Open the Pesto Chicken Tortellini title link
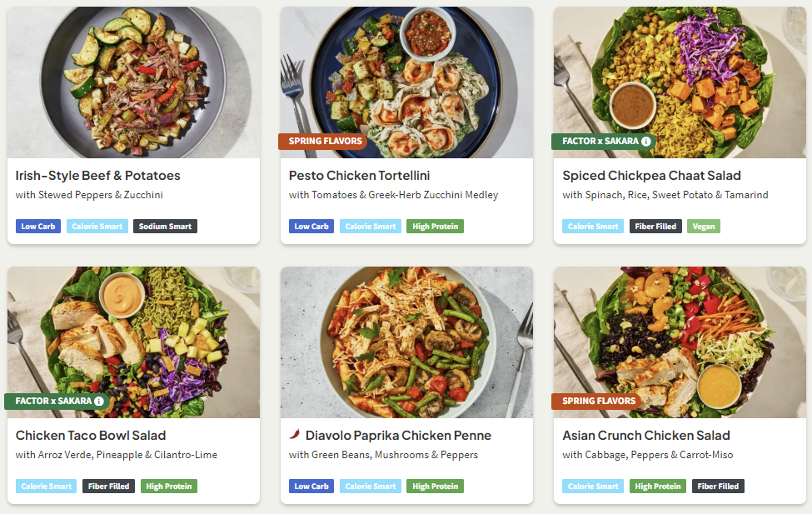 [359, 176]
